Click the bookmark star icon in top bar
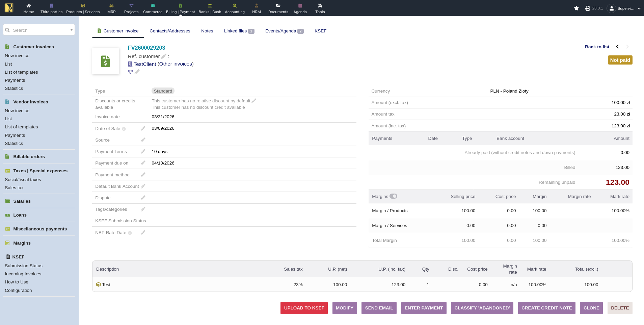The image size is (644, 325). click(576, 8)
